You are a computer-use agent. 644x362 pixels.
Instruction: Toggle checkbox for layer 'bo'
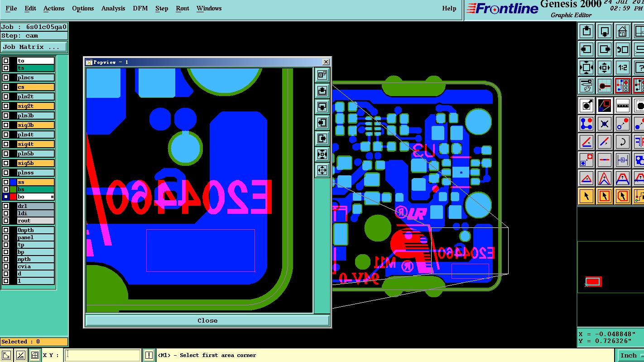pos(6,197)
